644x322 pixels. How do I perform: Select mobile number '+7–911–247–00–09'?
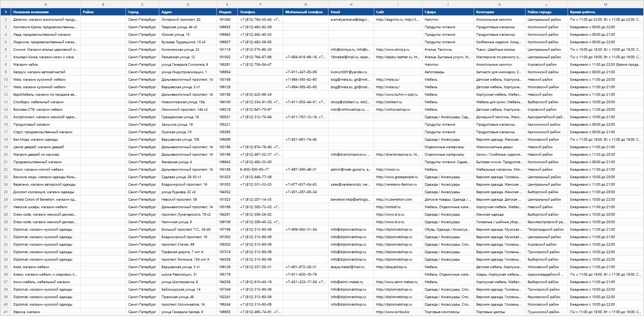click(x=306, y=72)
